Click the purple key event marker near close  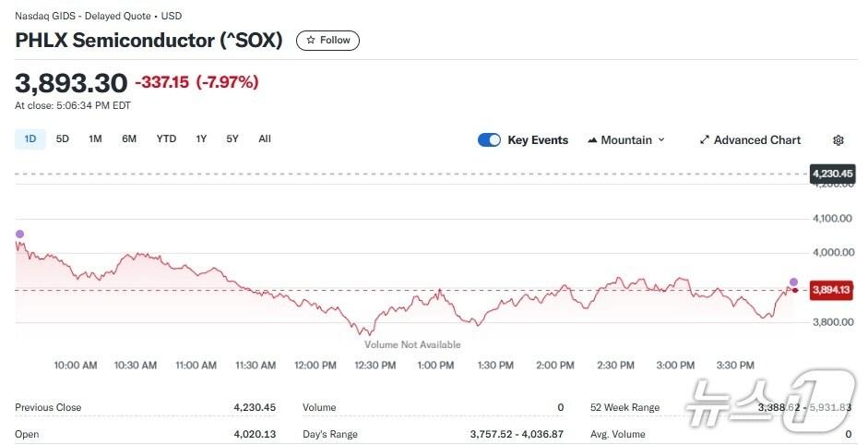pos(793,281)
